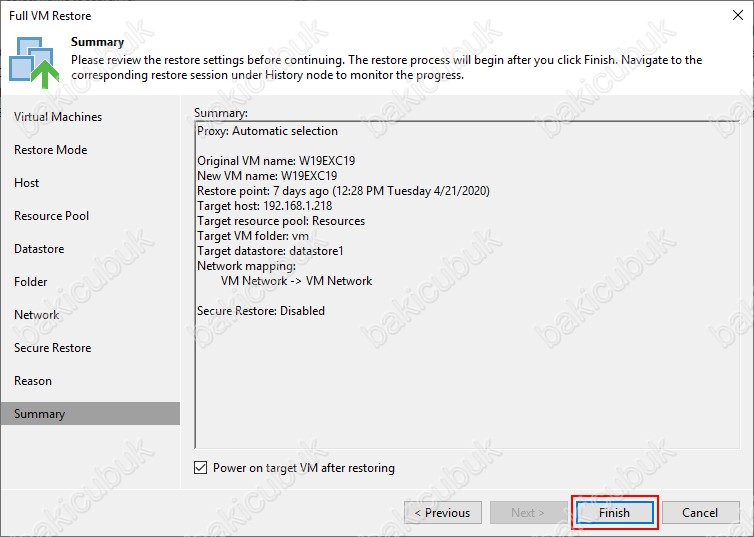Click the Cancel button
The width and height of the screenshot is (754, 537).
pos(700,512)
